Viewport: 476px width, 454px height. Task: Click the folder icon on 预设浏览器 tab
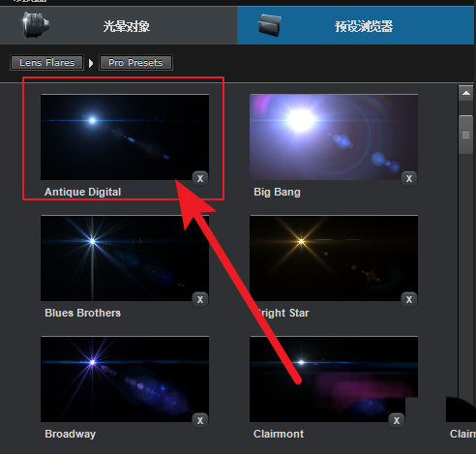pyautogui.click(x=270, y=25)
